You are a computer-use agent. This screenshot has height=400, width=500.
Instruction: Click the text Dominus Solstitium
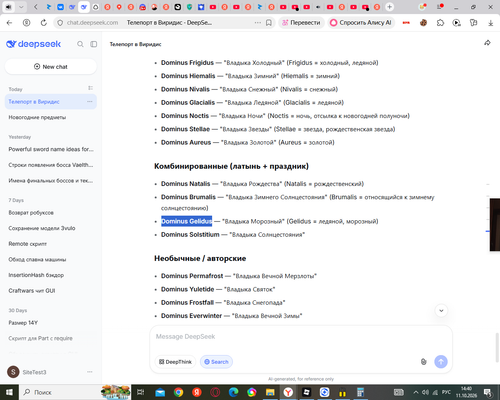(x=190, y=235)
